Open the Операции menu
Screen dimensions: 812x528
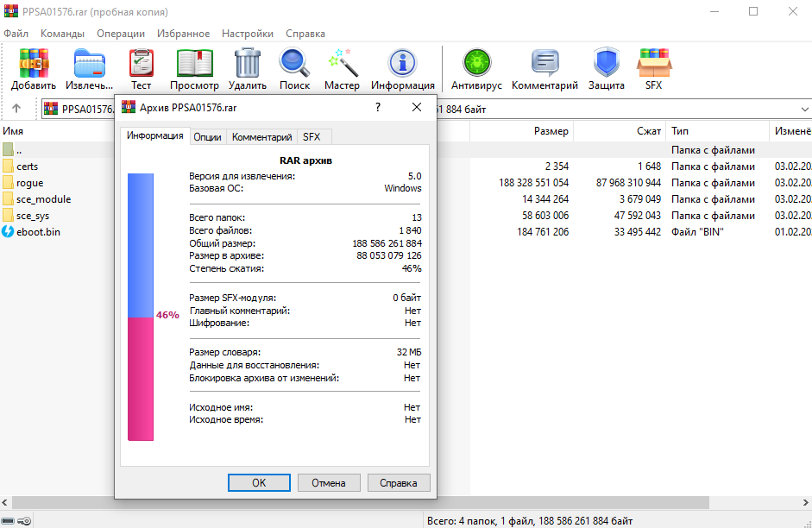click(x=121, y=34)
